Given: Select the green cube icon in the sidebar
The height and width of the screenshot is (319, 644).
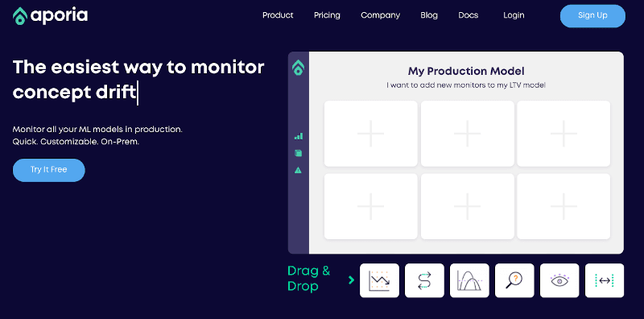Looking at the screenshot, I should 298,153.
